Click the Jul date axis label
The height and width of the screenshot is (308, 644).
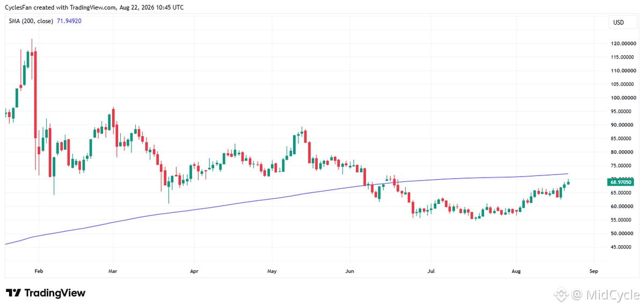pos(431,272)
